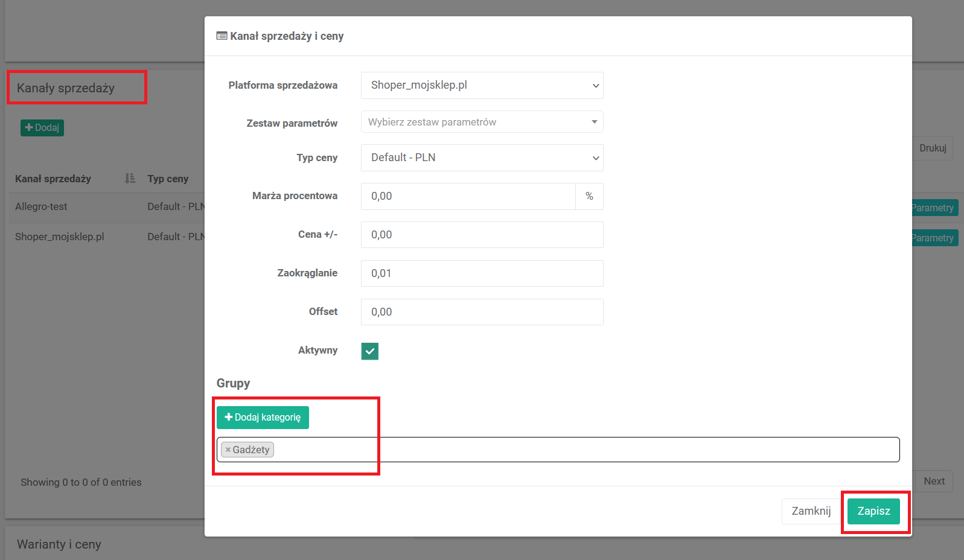
Task: Click the Cena +/- input field
Action: click(482, 235)
